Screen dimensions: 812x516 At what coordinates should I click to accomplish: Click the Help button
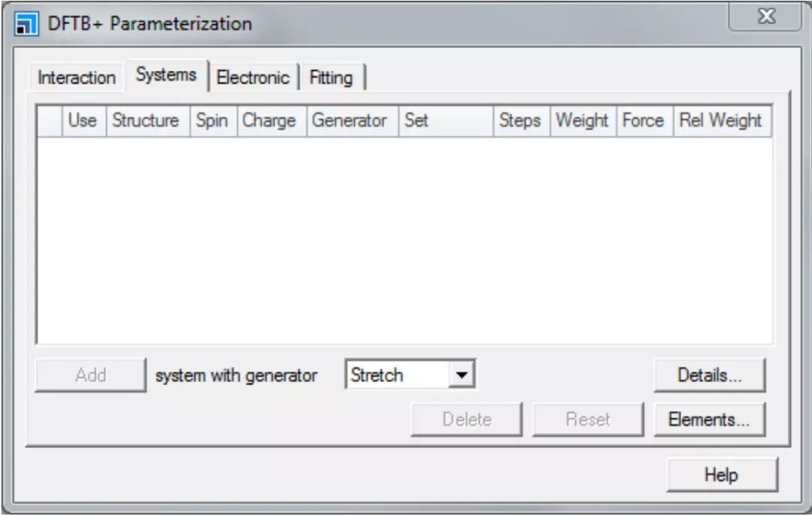722,475
